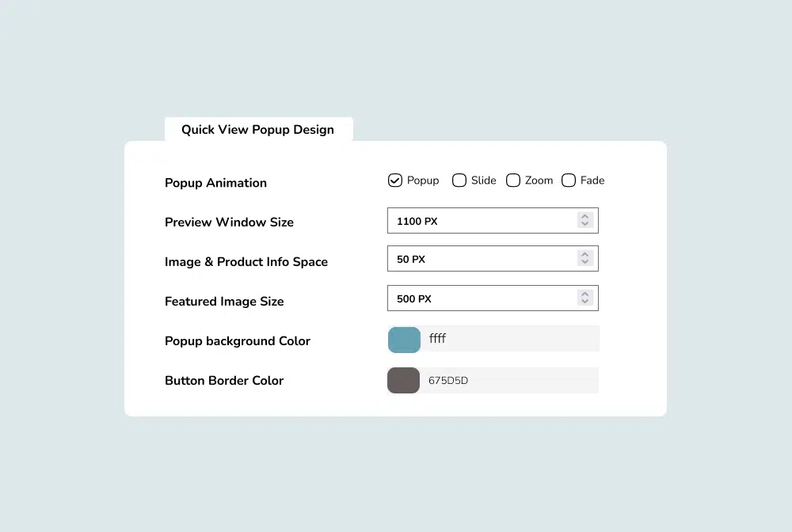792x532 pixels.
Task: Enable the Slide animation checkbox
Action: [459, 180]
